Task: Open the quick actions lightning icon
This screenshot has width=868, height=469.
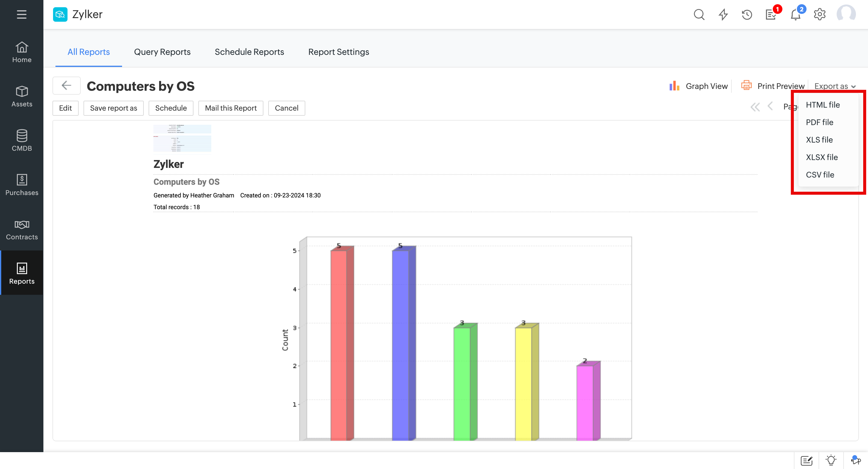Action: pyautogui.click(x=723, y=14)
